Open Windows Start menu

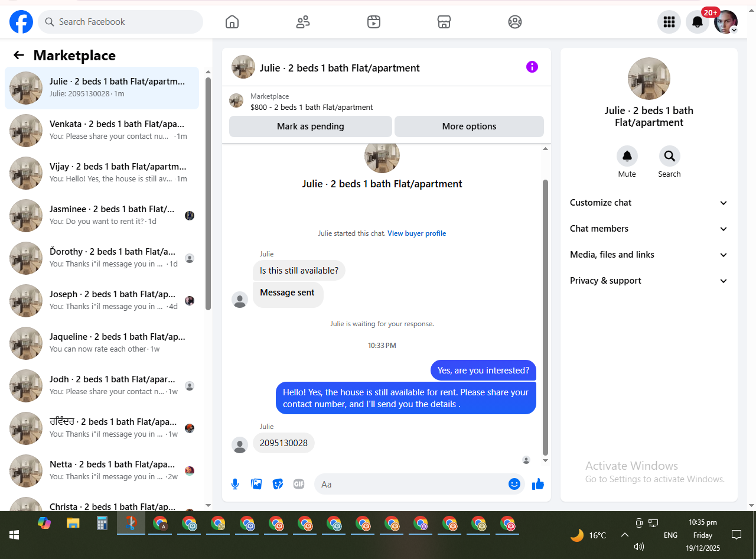(14, 535)
